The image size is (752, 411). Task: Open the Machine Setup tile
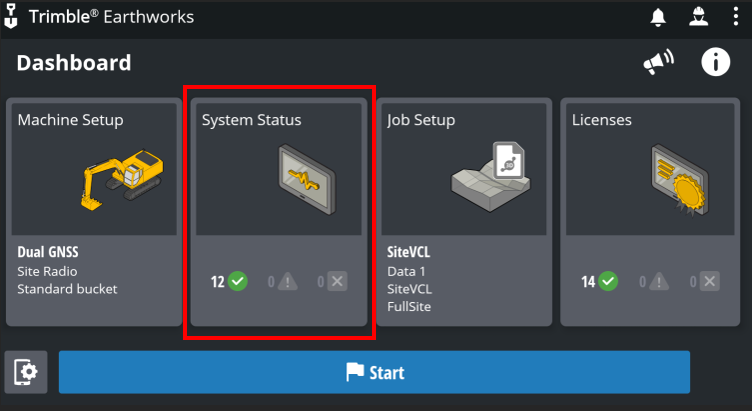(94, 212)
